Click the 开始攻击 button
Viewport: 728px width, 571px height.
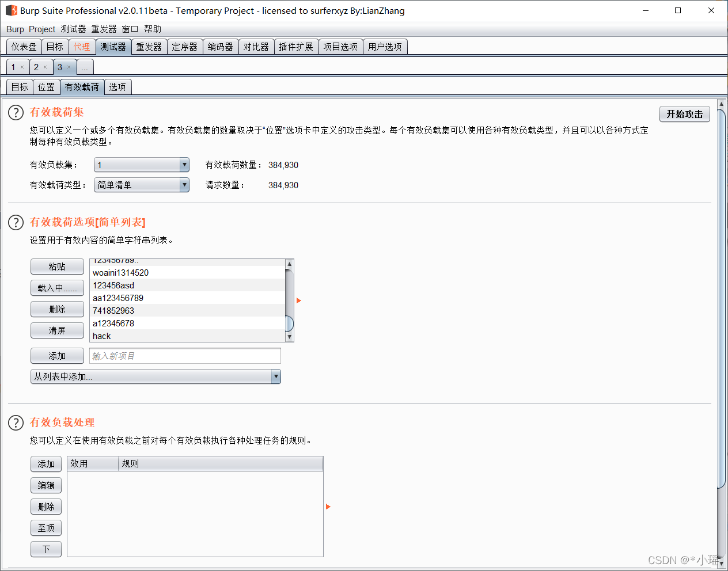click(x=685, y=114)
